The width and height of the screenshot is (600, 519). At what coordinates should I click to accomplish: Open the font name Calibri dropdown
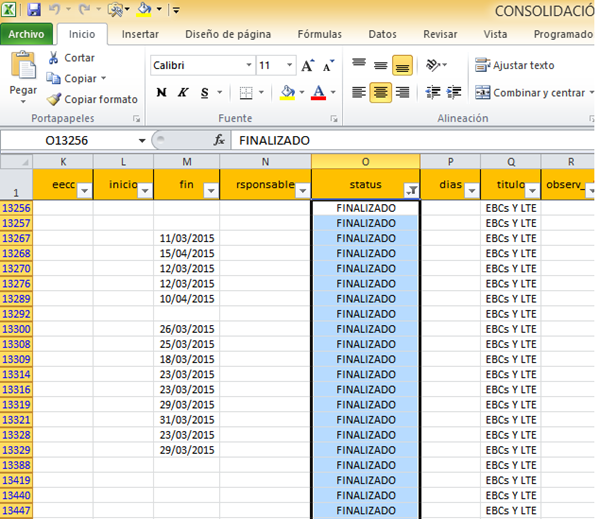[x=249, y=66]
